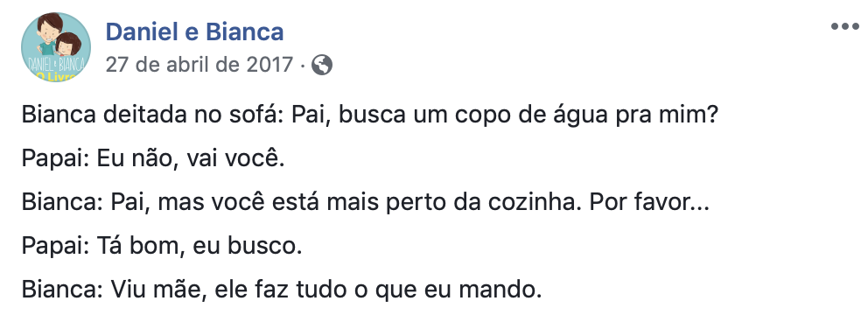
Task: Select the line 'Bianca: Viu mãe, ele faz tudo'
Action: pos(281,290)
